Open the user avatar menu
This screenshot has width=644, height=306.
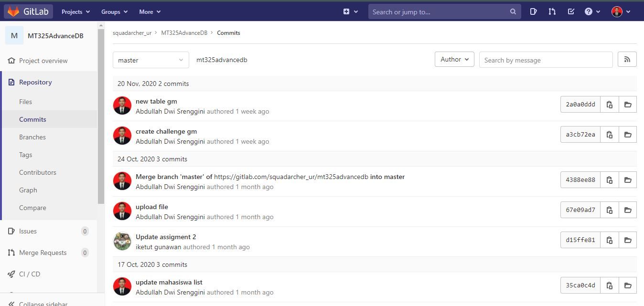(621, 11)
